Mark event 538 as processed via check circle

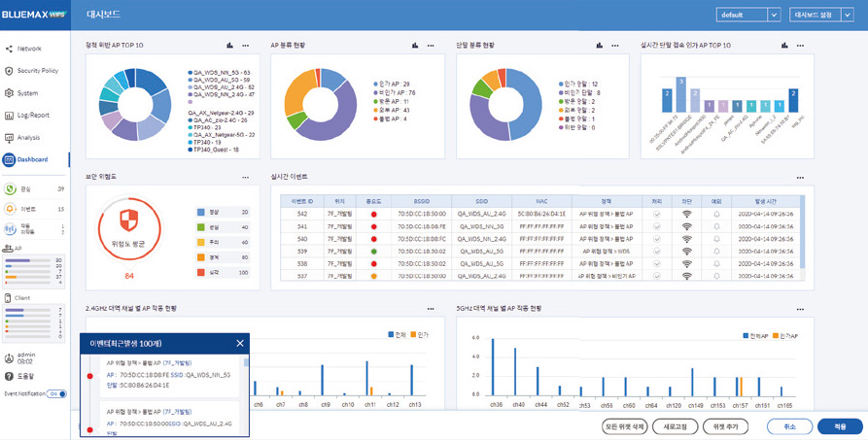click(657, 263)
